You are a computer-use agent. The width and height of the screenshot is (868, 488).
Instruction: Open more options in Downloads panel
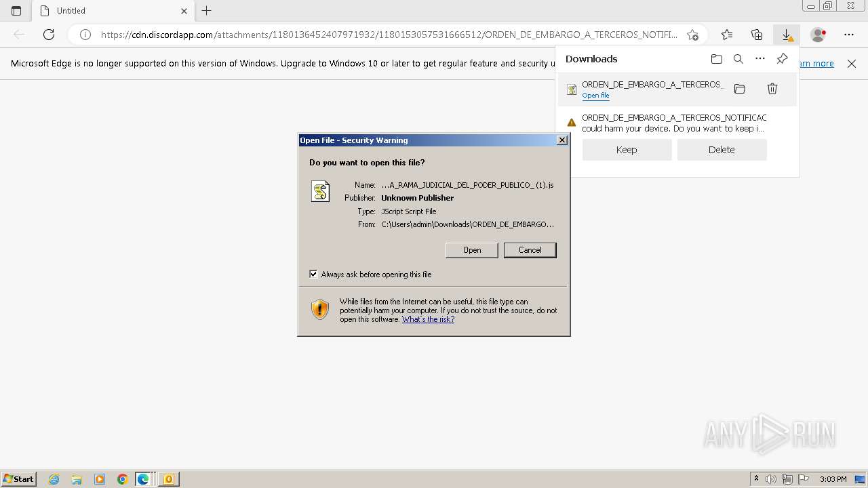point(760,59)
